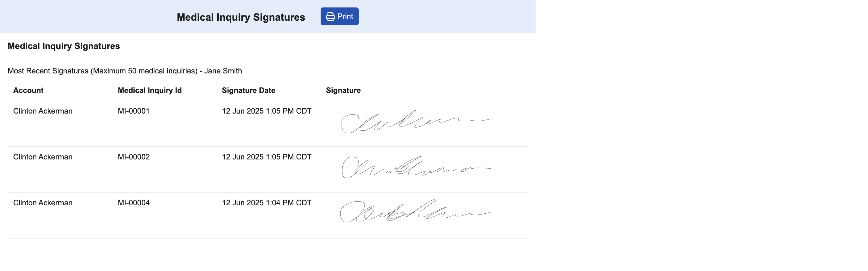868x271 pixels.
Task: Click the 1:04 PM CDT signature date
Action: click(x=266, y=203)
